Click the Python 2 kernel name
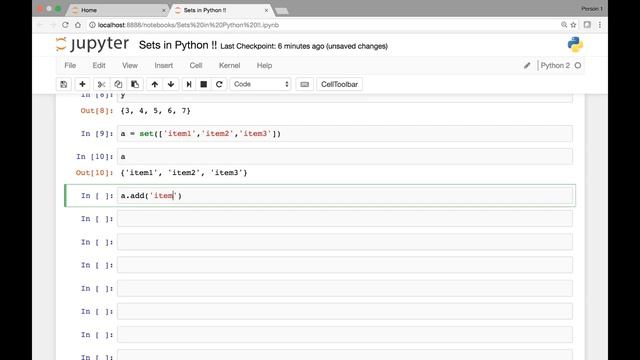This screenshot has height=360, width=640. tap(555, 65)
